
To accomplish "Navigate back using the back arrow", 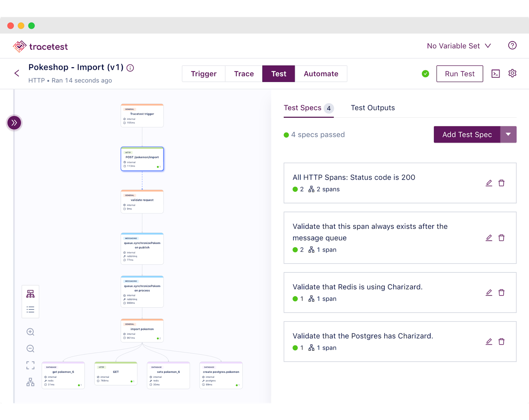I will click(17, 73).
